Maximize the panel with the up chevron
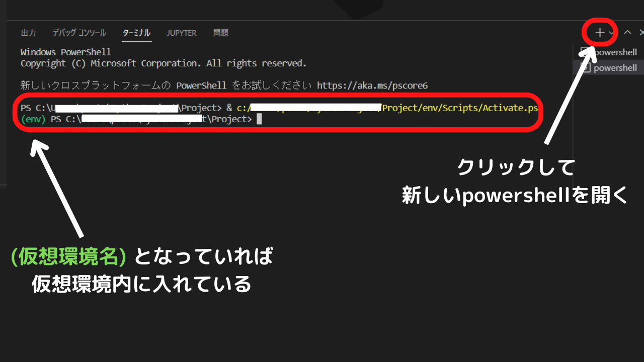The image size is (644, 362). tap(627, 32)
